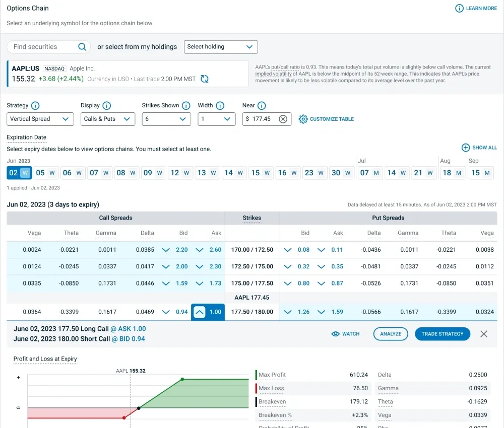Toggle the Jun 05 weekly expiry date

(x=45, y=173)
